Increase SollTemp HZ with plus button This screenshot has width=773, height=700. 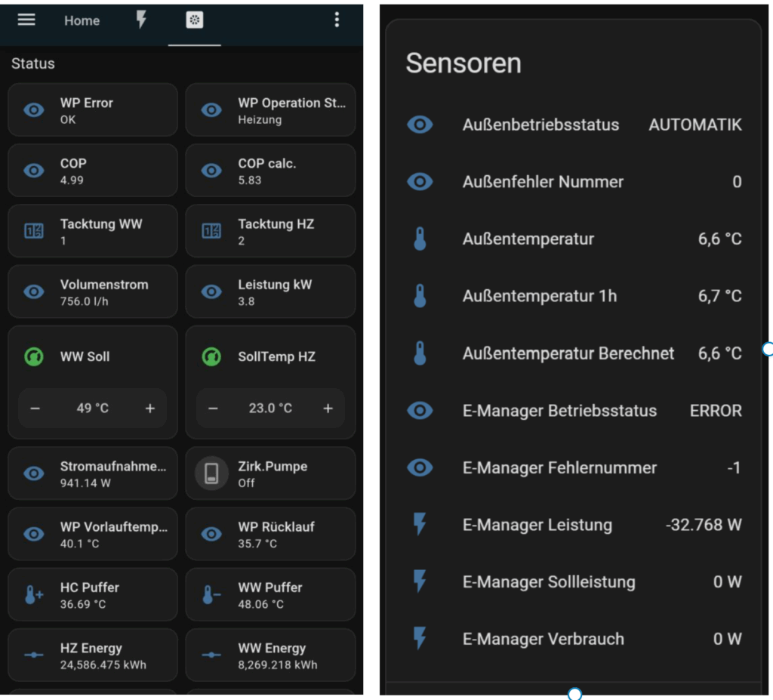click(328, 409)
